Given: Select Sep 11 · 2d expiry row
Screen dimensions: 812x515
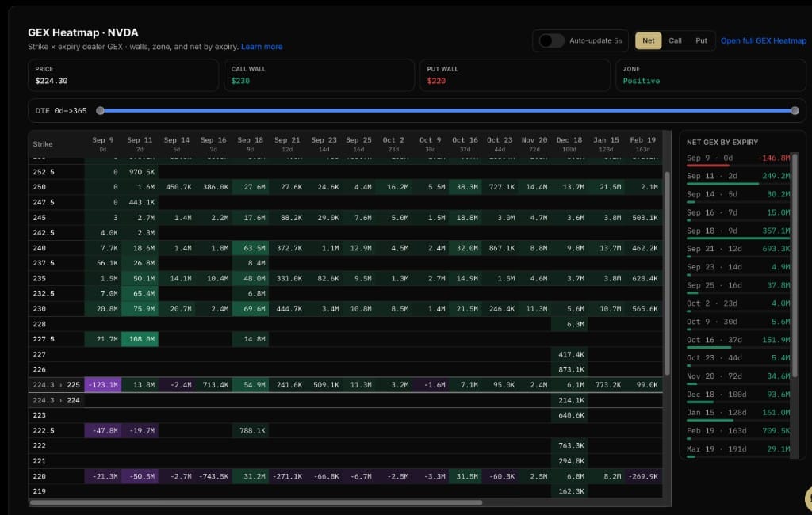Looking at the screenshot, I should [738, 178].
